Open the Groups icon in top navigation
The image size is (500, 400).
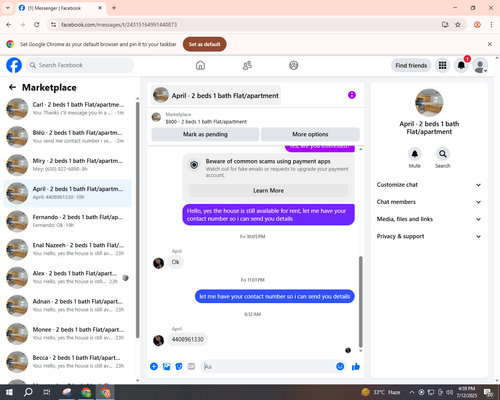(294, 65)
